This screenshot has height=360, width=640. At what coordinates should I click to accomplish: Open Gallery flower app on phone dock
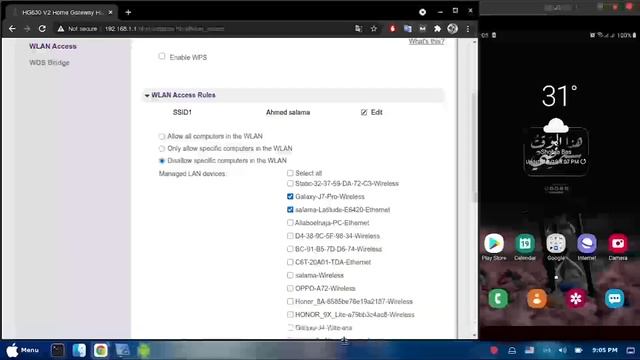(x=576, y=298)
